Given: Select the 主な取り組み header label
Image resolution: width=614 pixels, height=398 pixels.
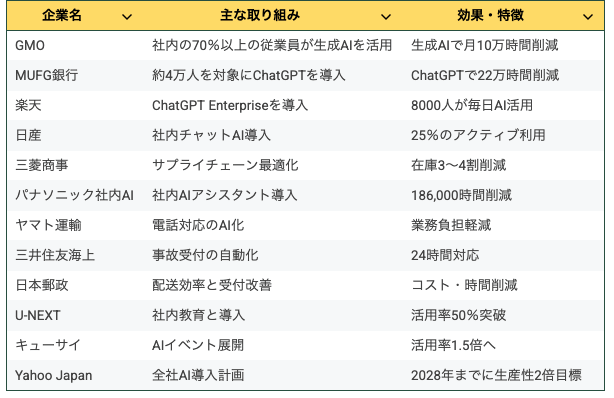Looking at the screenshot, I should (260, 15).
